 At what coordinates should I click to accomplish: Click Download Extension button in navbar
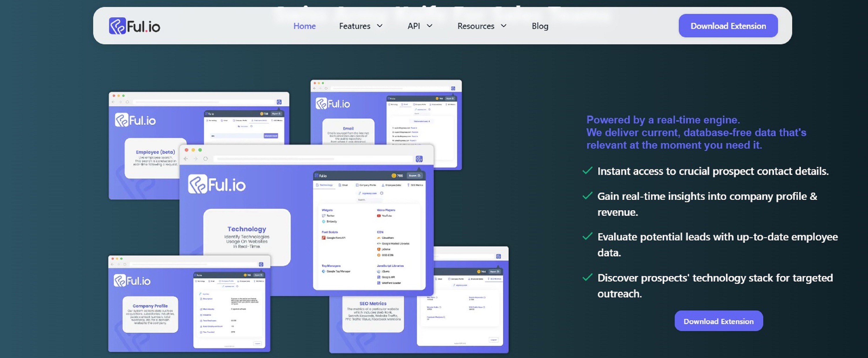728,26
